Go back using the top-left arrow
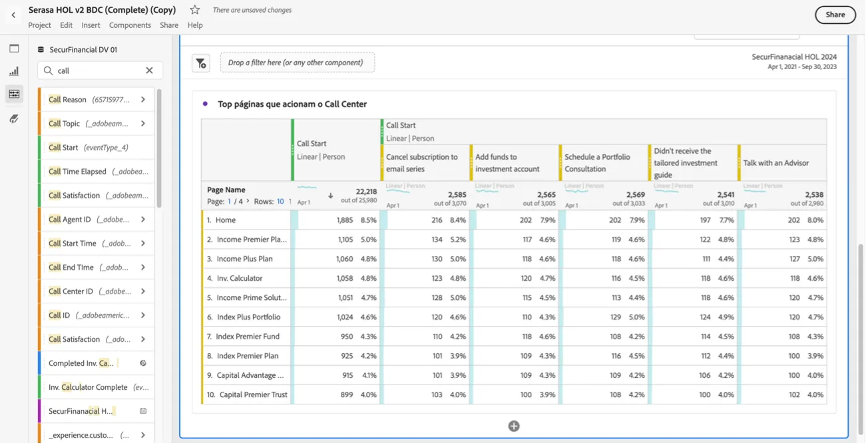The width and height of the screenshot is (868, 445). tap(13, 15)
